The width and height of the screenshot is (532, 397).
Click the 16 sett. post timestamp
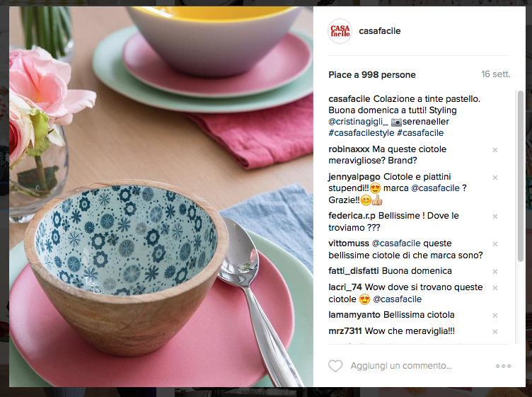(x=496, y=74)
